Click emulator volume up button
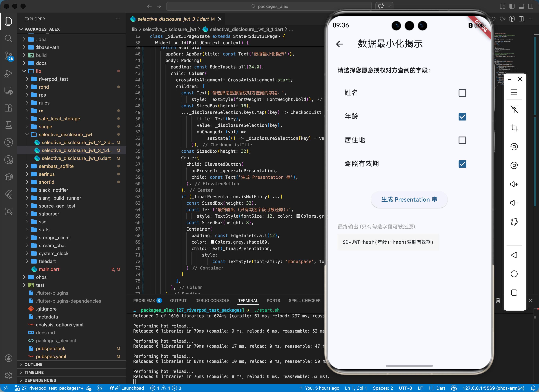The height and width of the screenshot is (392, 539). click(514, 184)
